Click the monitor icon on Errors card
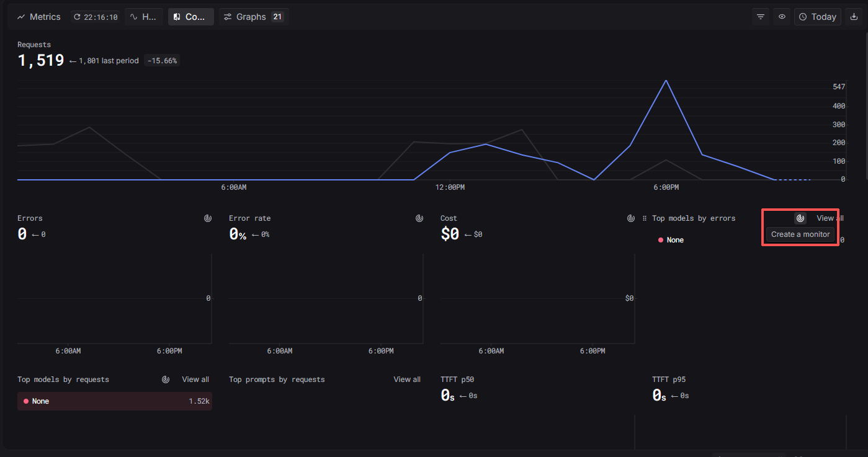This screenshot has height=457, width=868. point(208,218)
